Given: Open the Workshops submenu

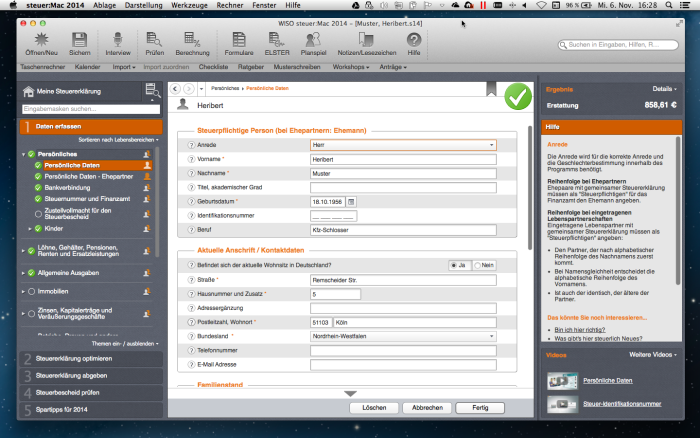Looking at the screenshot, I should [352, 67].
